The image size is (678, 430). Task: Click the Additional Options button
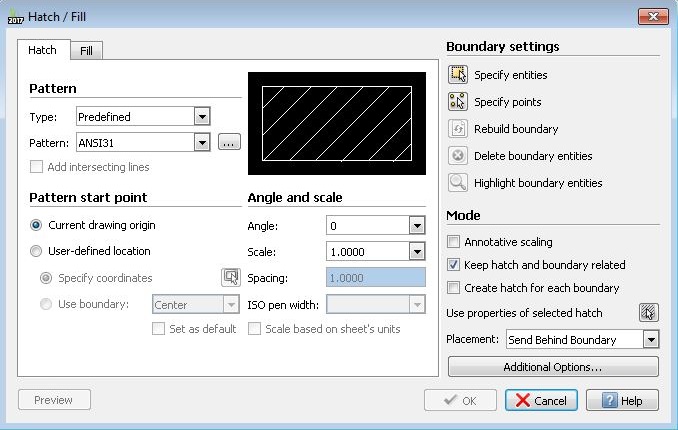553,367
